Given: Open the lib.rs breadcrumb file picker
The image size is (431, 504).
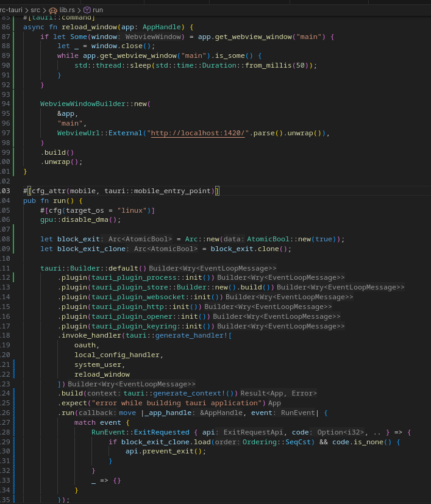Looking at the screenshot, I should tap(66, 10).
